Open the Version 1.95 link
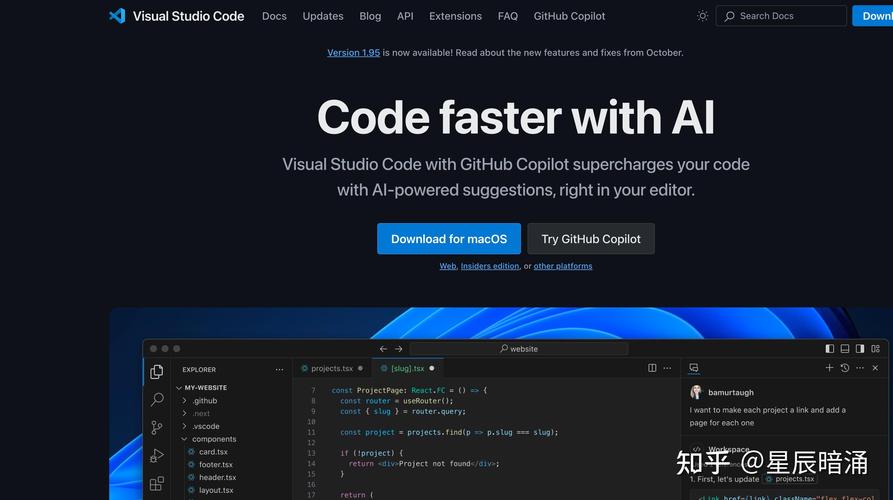This screenshot has height=500, width=893. pos(353,53)
